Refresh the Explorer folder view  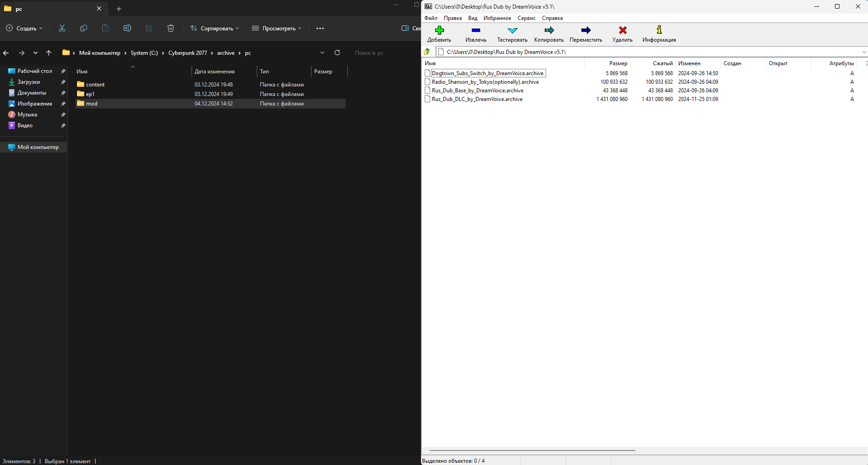tap(337, 53)
